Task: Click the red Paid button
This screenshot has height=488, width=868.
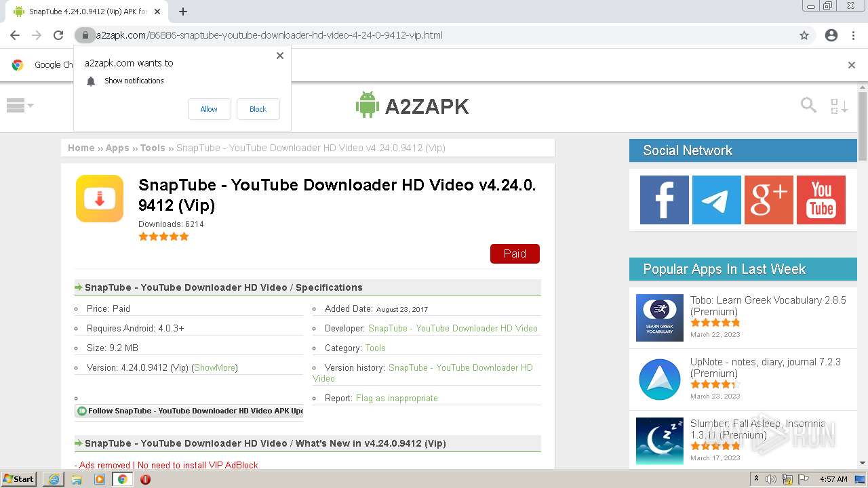Action: pos(515,253)
